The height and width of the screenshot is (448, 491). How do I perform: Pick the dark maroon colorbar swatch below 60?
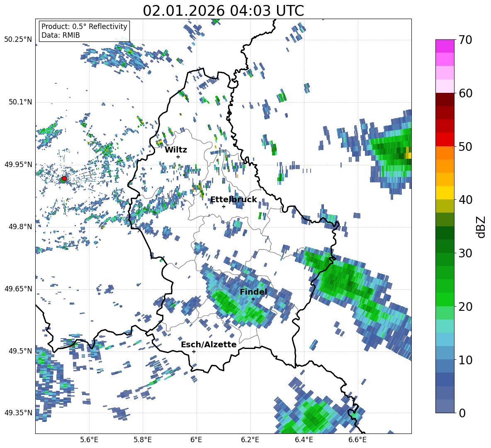click(x=445, y=99)
